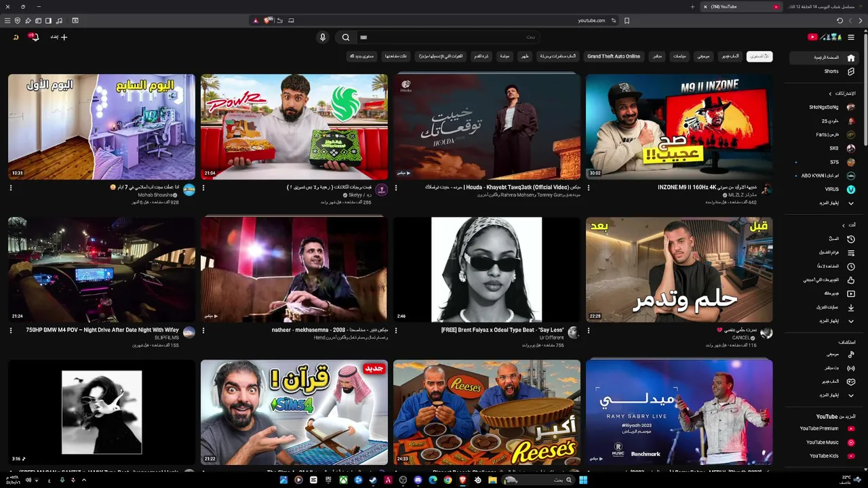Open Mohab Shousha channel name

tap(155, 195)
